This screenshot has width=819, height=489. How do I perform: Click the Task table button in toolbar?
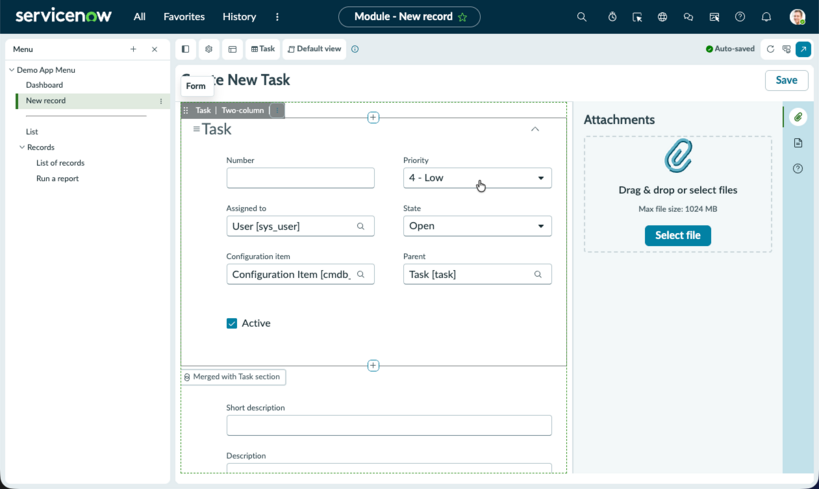263,49
